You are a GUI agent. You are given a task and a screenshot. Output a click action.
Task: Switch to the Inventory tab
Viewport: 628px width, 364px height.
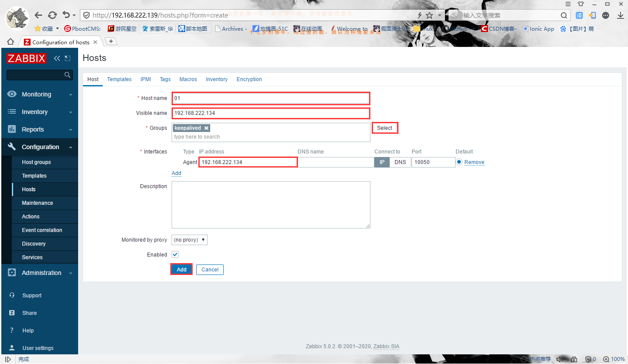[x=217, y=79]
